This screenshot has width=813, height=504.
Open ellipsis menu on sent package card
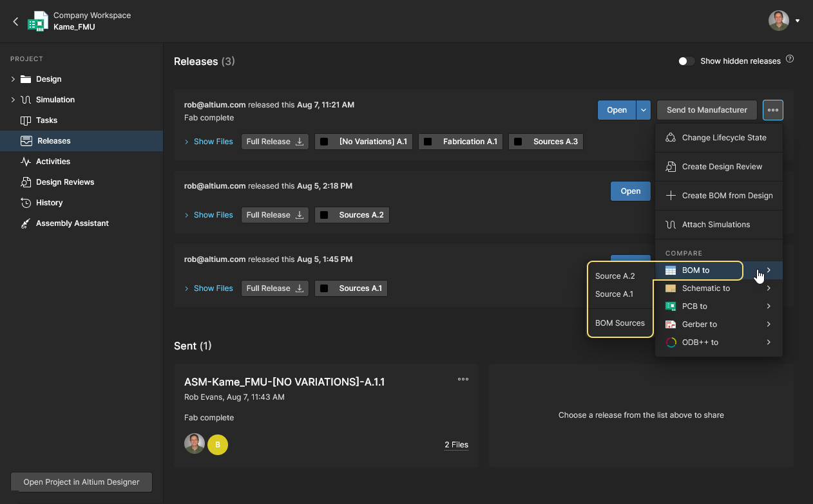(463, 379)
